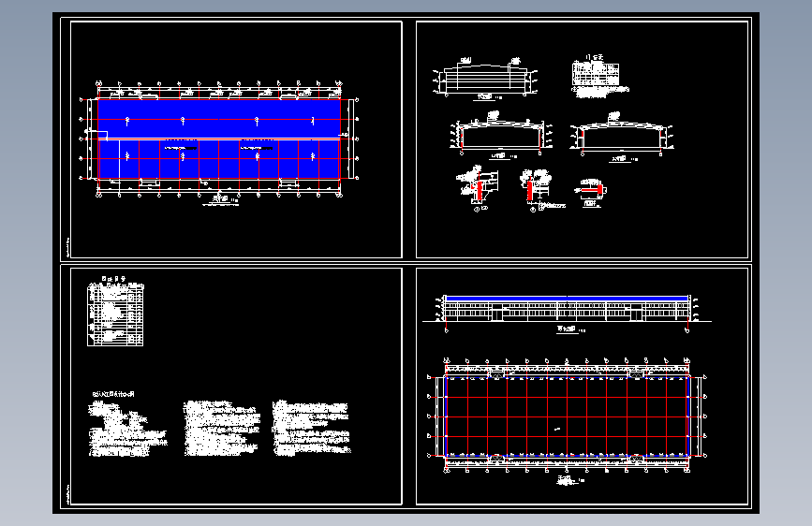Click the drawing list table in bottom-left sheet
The height and width of the screenshot is (526, 812).
coord(115,315)
